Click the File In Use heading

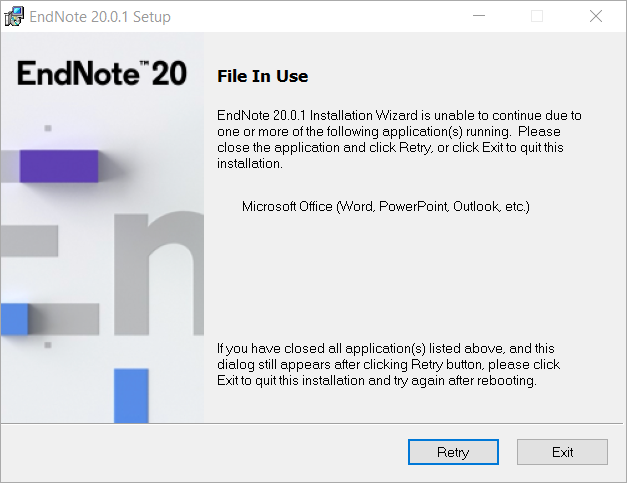click(x=262, y=76)
